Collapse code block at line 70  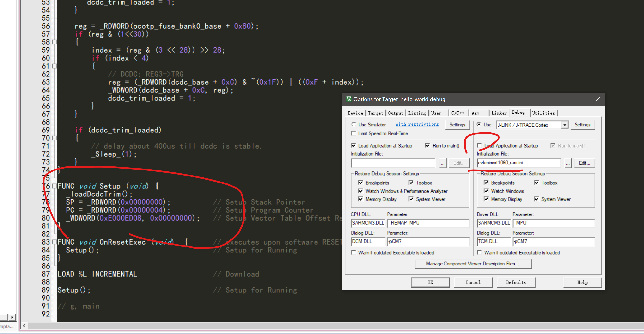pyautogui.click(x=55, y=138)
